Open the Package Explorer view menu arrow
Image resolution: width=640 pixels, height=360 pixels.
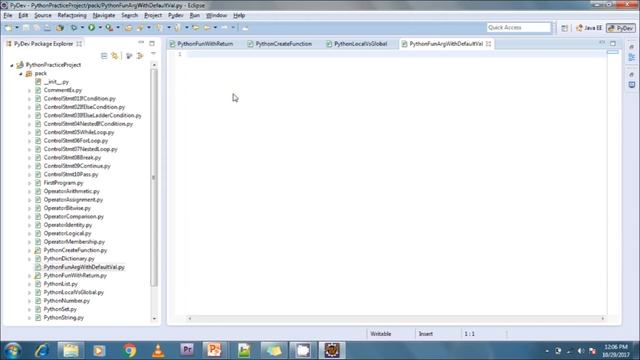(153, 54)
